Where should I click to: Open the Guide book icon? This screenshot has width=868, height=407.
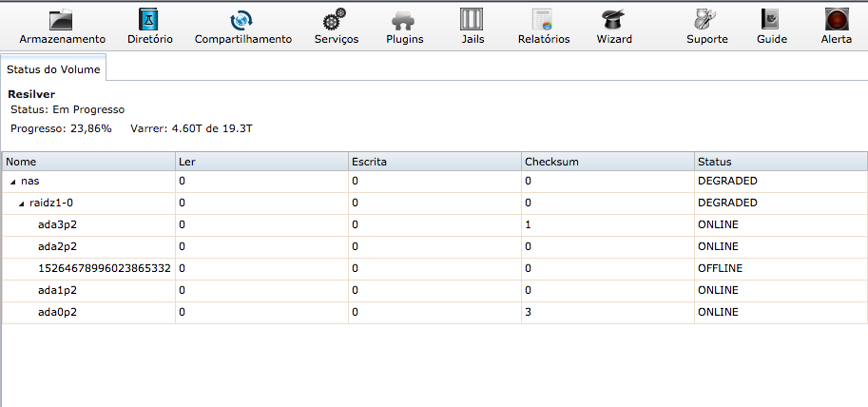(x=771, y=20)
